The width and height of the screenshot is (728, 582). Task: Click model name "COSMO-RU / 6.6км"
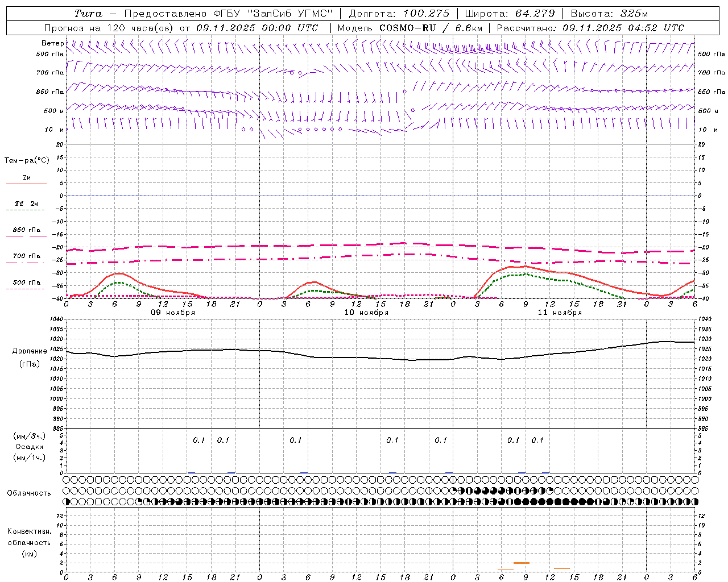click(x=431, y=28)
